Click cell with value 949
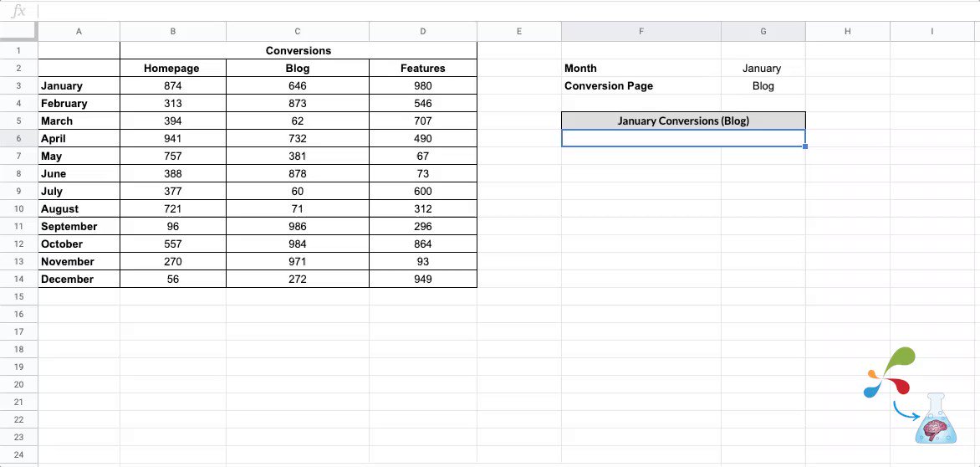The width and height of the screenshot is (980, 467). [423, 279]
